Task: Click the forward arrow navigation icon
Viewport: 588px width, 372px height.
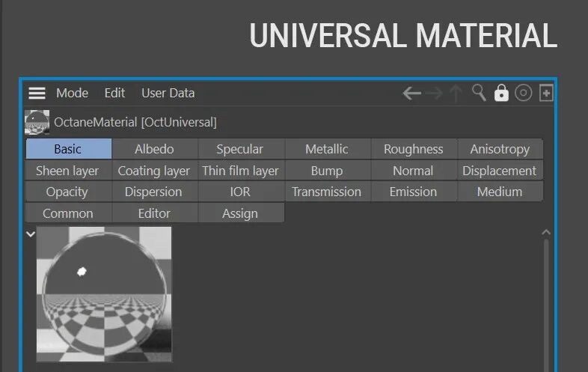Action: [434, 93]
